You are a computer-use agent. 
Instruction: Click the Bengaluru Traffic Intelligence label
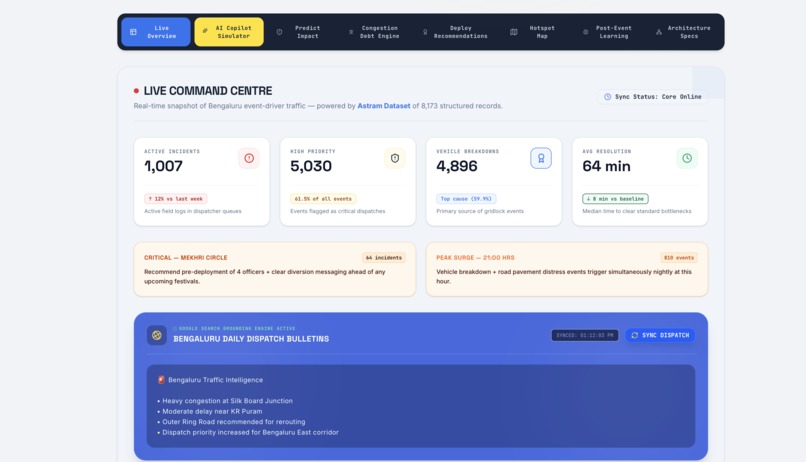coord(215,380)
